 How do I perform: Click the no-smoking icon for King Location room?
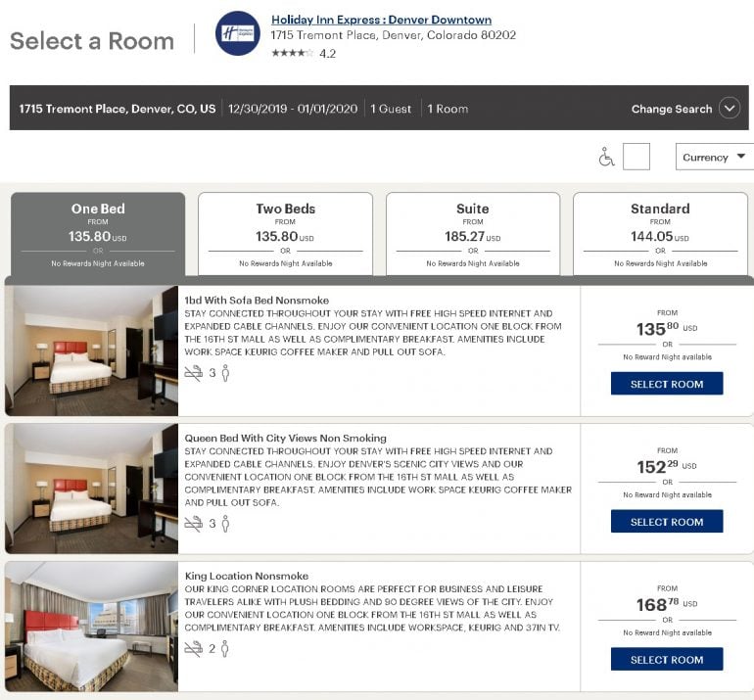click(194, 648)
